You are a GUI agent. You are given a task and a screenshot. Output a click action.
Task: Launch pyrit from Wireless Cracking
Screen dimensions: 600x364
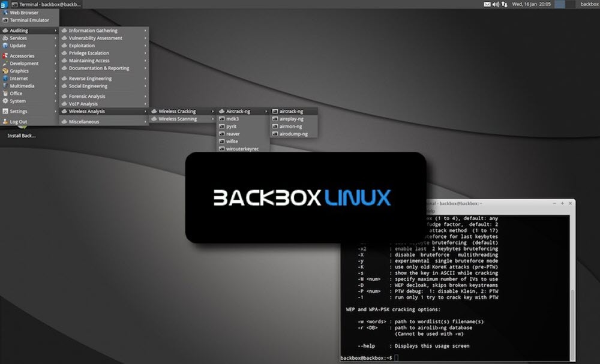pos(244,126)
